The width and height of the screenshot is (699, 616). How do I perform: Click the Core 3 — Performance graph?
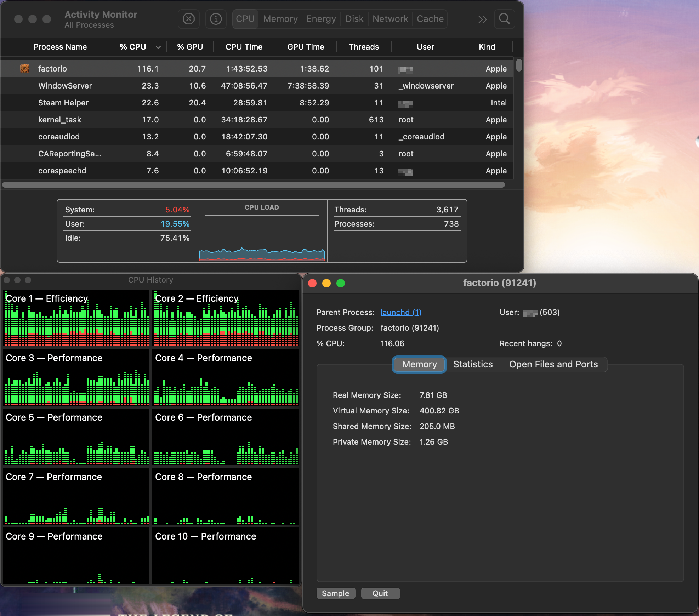(76, 377)
